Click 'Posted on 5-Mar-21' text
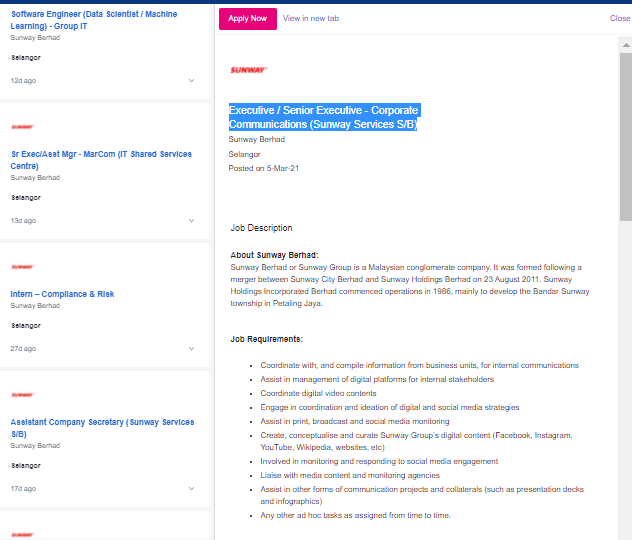 (x=264, y=168)
